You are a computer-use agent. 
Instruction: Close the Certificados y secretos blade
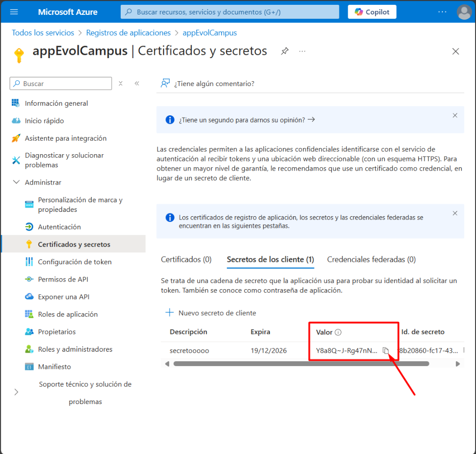455,51
